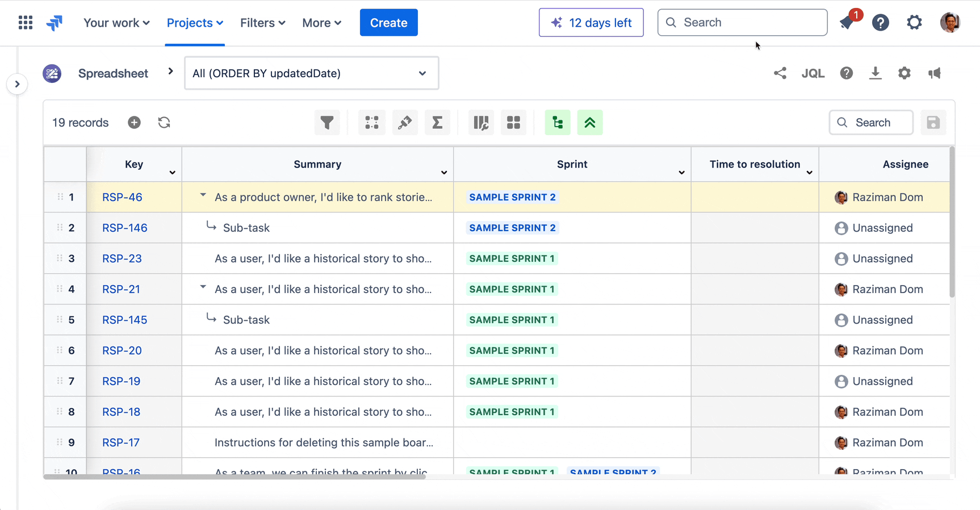Open the Sprint column header dropdown

681,172
